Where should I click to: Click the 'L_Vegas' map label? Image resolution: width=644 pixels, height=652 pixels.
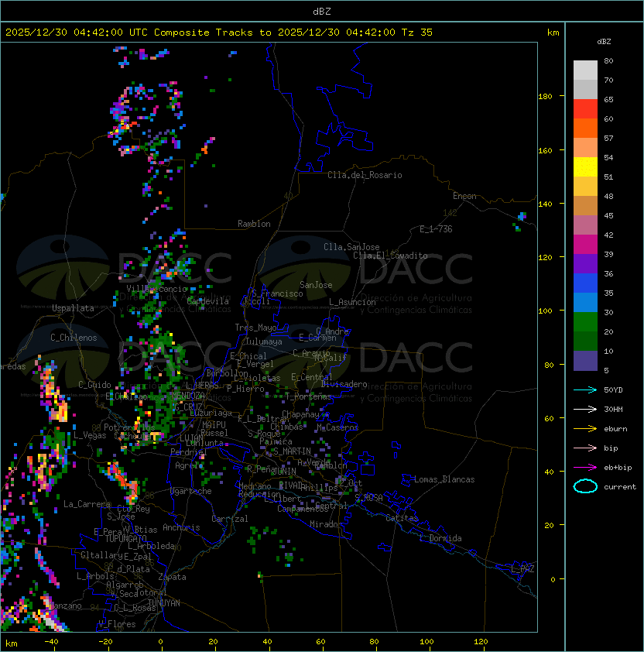coord(90,435)
